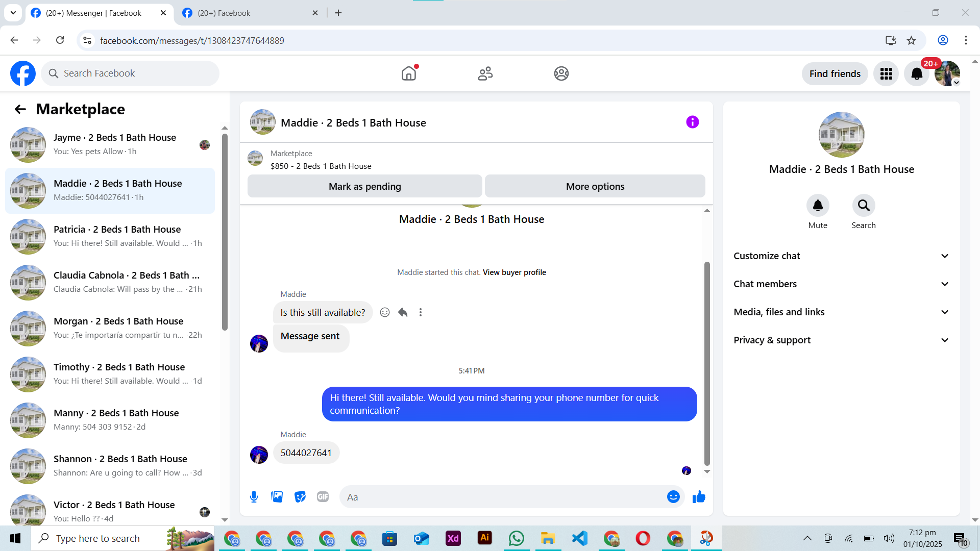The height and width of the screenshot is (551, 980).
Task: Click the conversation list scrollbar
Action: click(x=225, y=232)
